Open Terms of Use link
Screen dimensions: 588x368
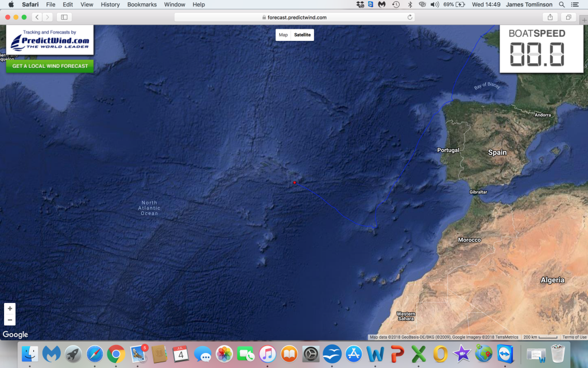(x=574, y=337)
